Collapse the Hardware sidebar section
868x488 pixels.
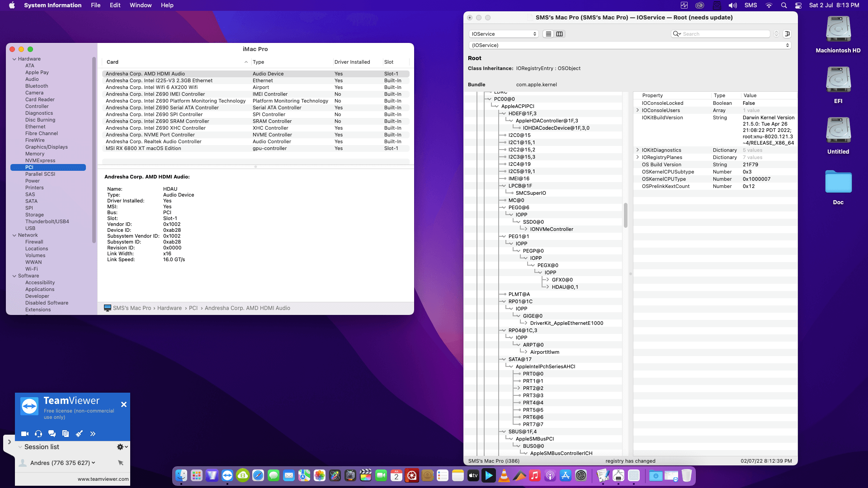[14, 59]
